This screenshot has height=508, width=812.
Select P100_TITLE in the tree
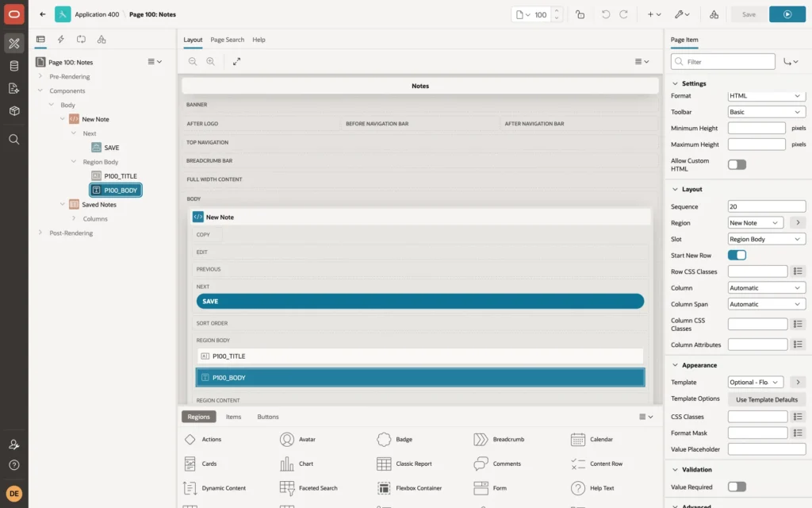pos(121,176)
